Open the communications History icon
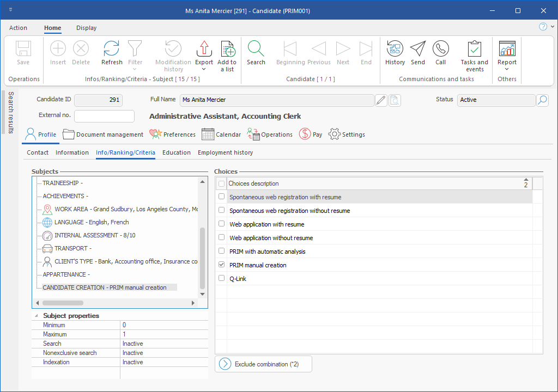 [x=395, y=50]
